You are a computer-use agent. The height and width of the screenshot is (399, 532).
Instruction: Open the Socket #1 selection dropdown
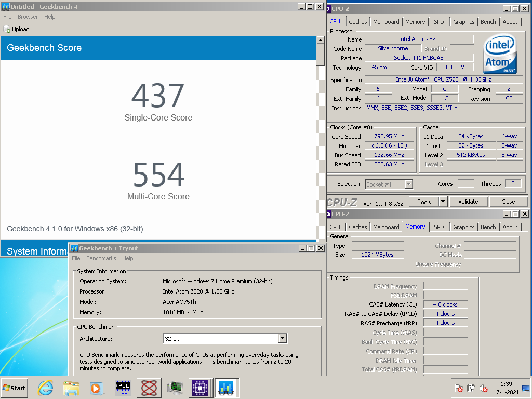tap(408, 184)
